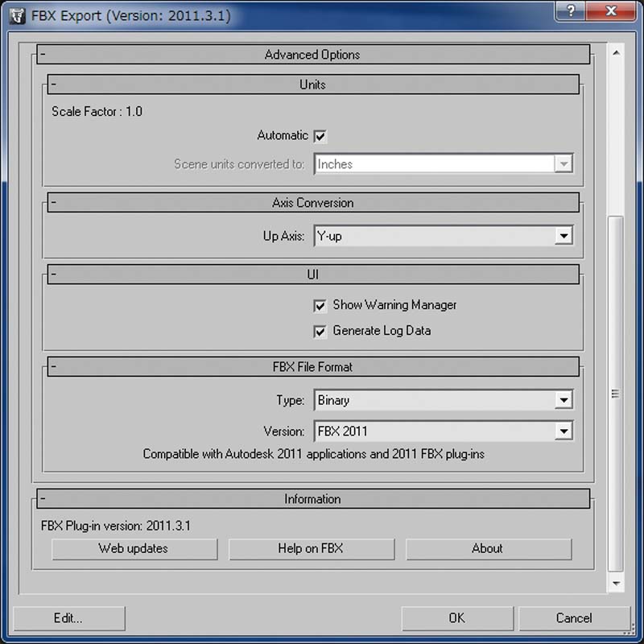This screenshot has width=644, height=644.
Task: Open the FBX Version dropdown
Action: click(444, 431)
